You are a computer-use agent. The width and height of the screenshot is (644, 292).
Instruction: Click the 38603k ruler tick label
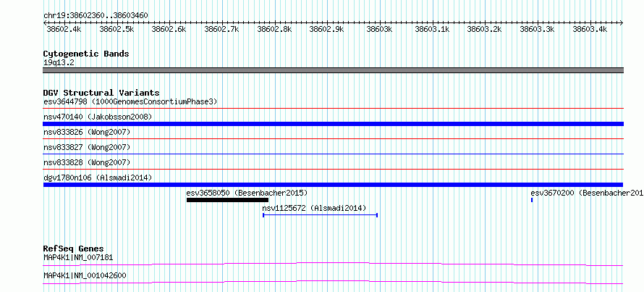coord(380,29)
